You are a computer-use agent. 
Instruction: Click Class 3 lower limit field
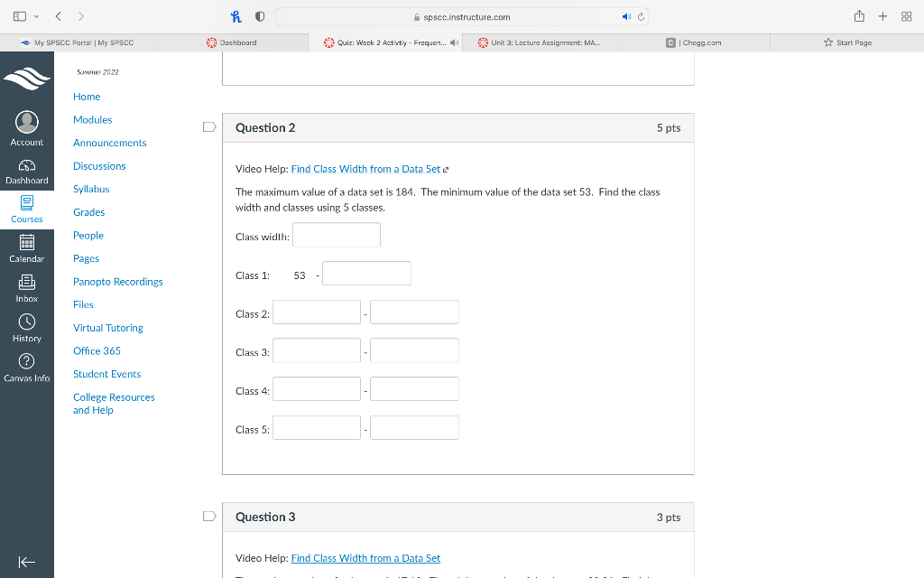coord(317,350)
